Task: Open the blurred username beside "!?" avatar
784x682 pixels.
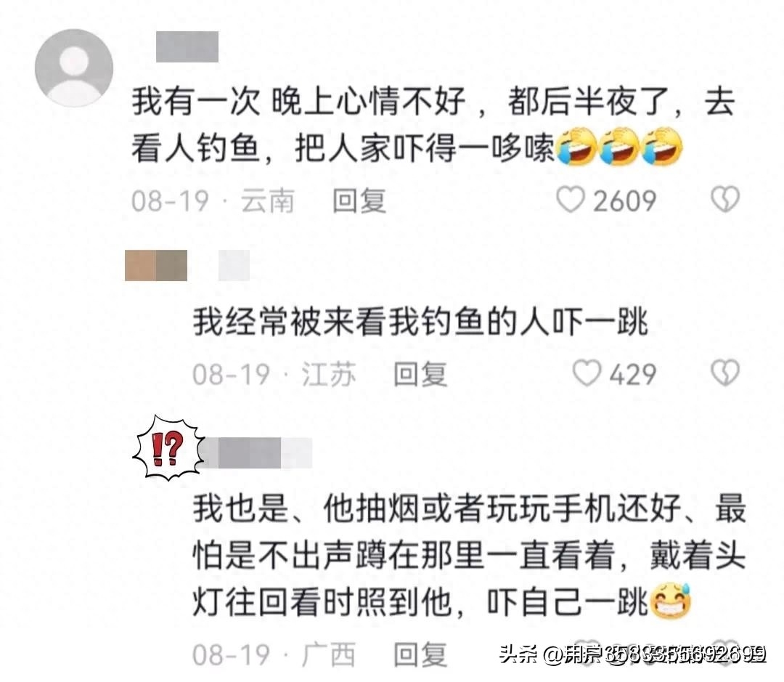Action: [x=258, y=452]
